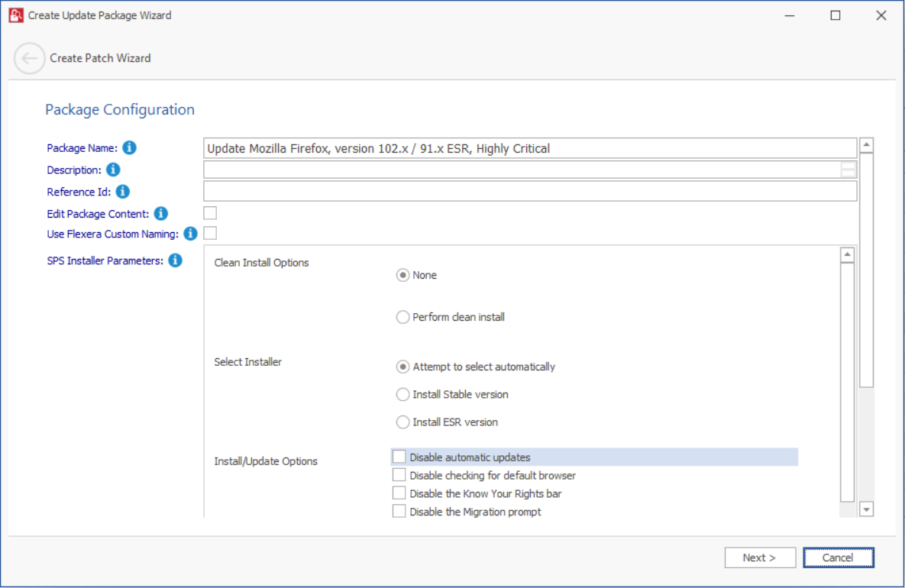The image size is (905, 588).
Task: Click info icon for SPS Installer Parameters
Action: [175, 260]
